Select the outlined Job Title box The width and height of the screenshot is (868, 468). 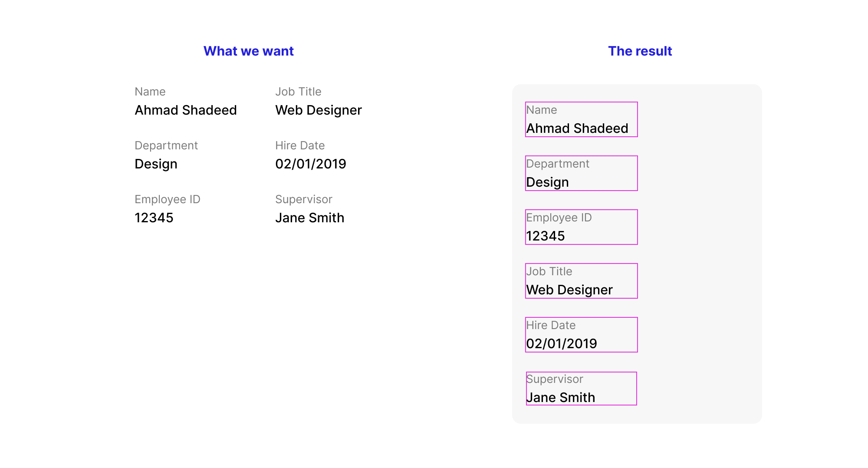coord(581,281)
